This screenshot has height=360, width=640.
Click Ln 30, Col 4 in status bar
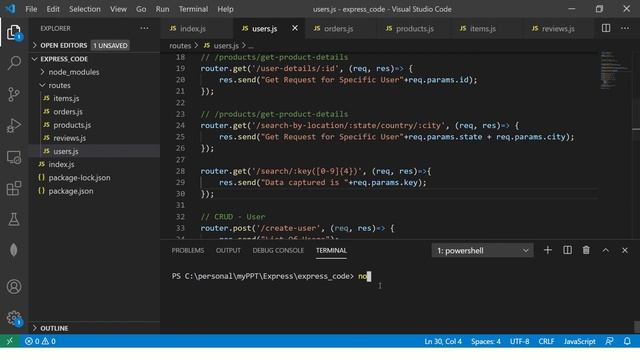pos(443,341)
